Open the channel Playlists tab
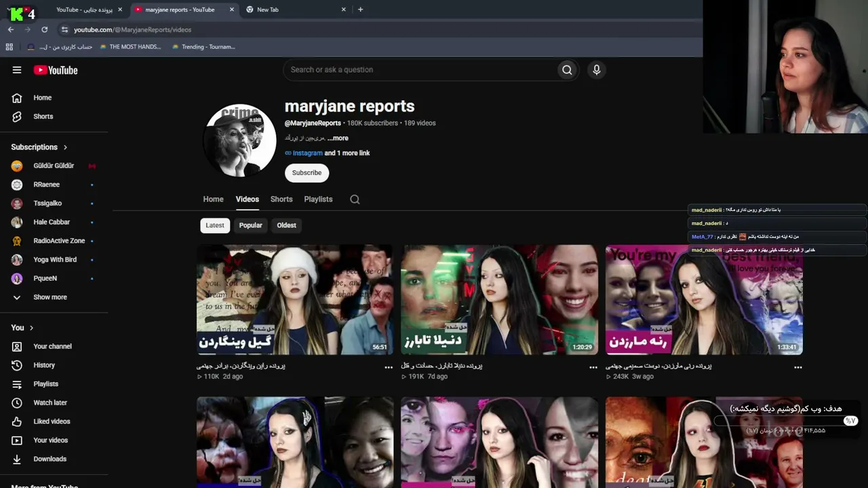This screenshot has height=488, width=868. coord(318,199)
